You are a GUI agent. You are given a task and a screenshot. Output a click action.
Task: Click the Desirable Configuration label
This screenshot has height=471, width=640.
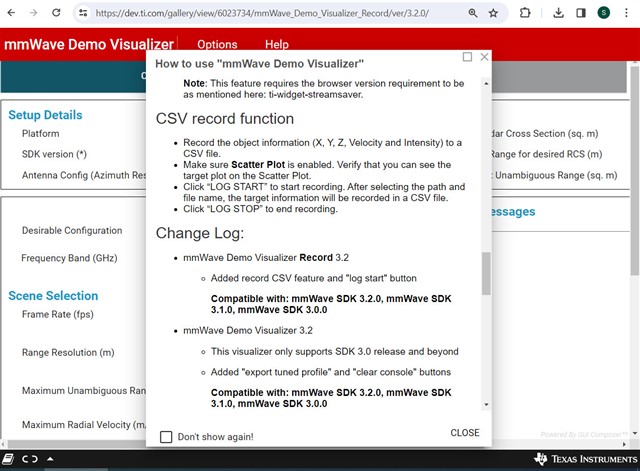pos(72,231)
